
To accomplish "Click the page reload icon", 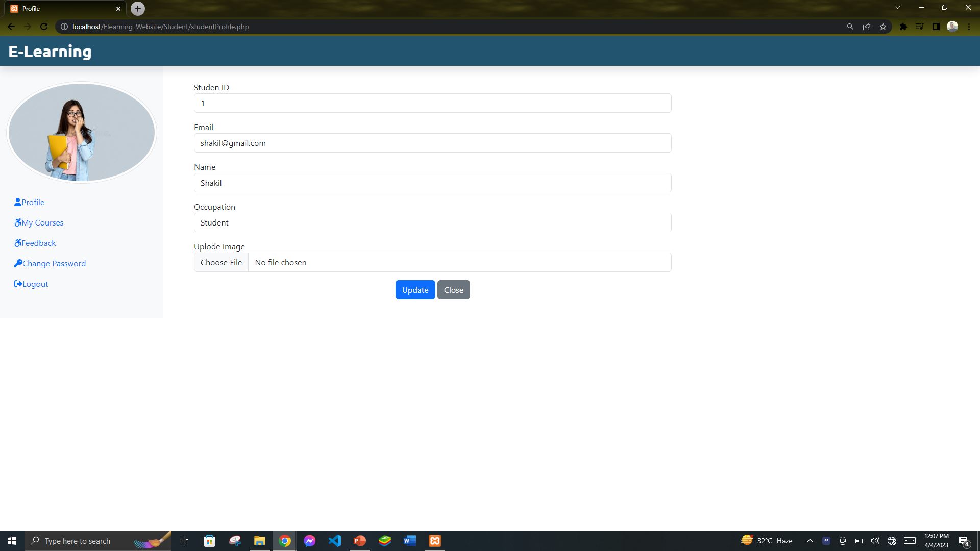I will (x=45, y=26).
